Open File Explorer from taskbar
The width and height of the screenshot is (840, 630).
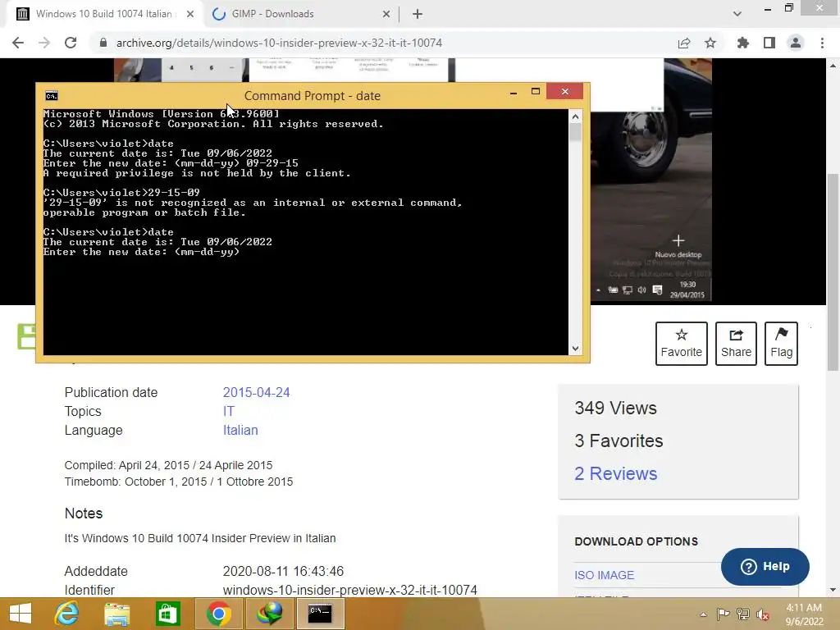click(x=116, y=614)
